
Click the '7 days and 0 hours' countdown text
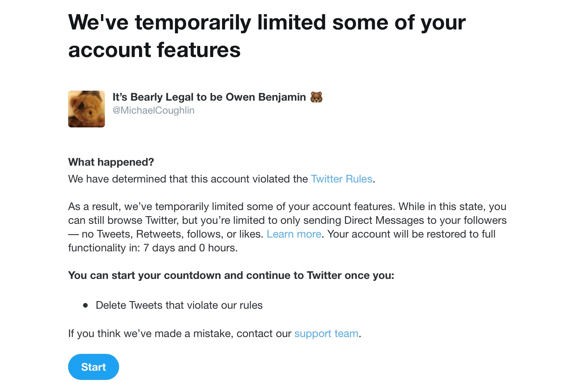coord(190,248)
